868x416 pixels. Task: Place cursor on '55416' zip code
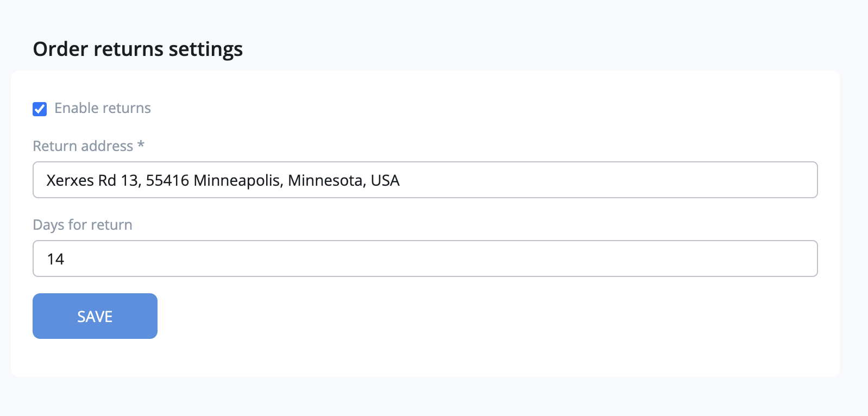coord(167,180)
